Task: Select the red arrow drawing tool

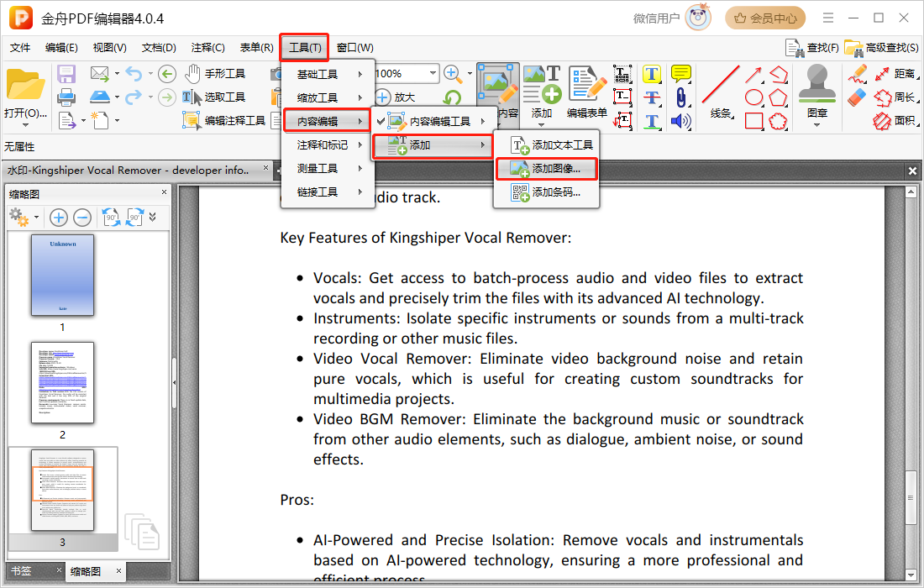Action: coord(753,74)
